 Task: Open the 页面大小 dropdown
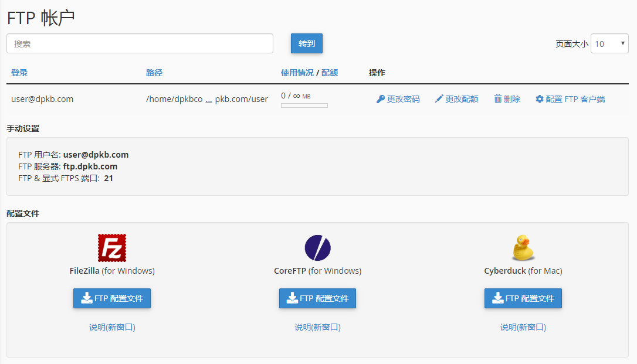click(609, 43)
